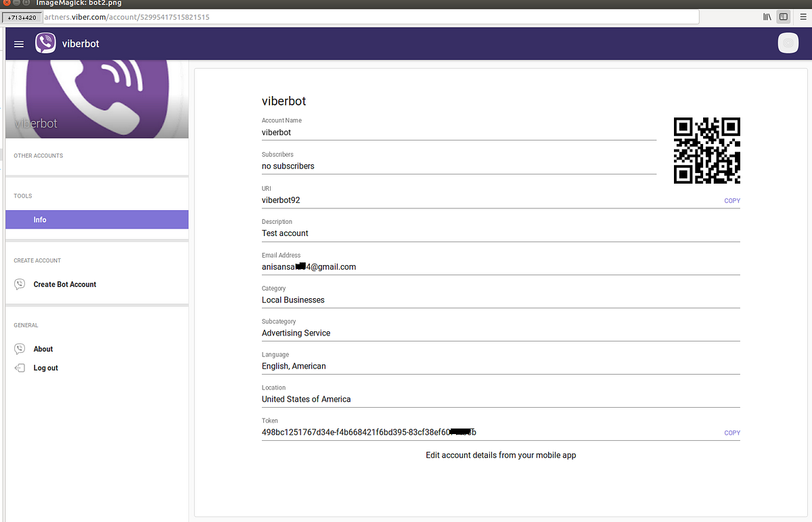This screenshot has height=522, width=812.
Task: Click the viberbot page heading
Action: pos(284,101)
